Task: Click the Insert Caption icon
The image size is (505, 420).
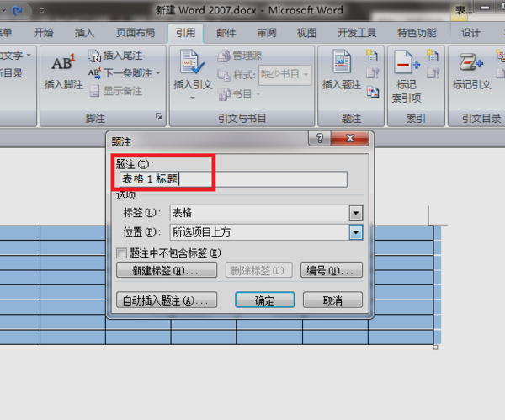Action: coord(342,61)
